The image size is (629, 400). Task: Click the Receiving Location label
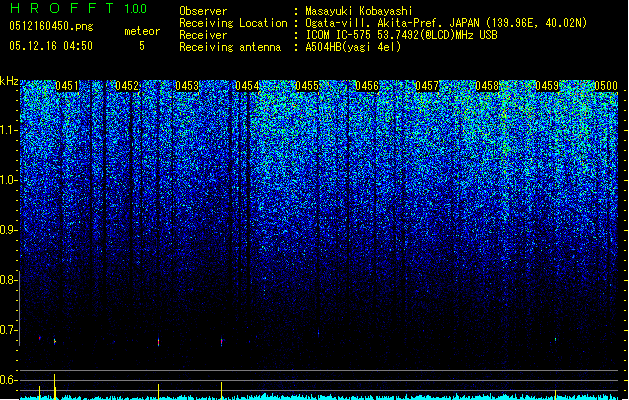coord(233,23)
